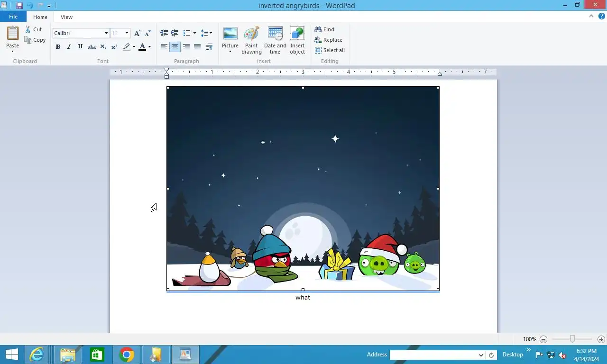The image size is (607, 364).
Task: Start a bulleted list
Action: pyautogui.click(x=187, y=33)
